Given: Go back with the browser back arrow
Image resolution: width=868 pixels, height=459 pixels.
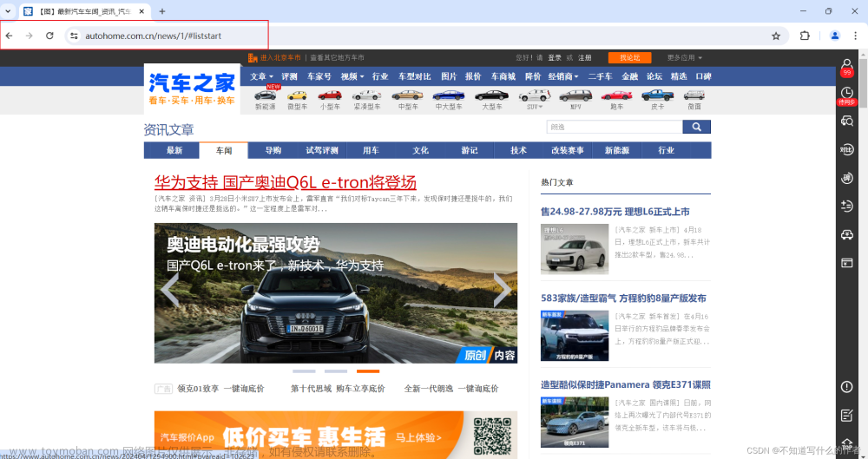Looking at the screenshot, I should tap(10, 36).
